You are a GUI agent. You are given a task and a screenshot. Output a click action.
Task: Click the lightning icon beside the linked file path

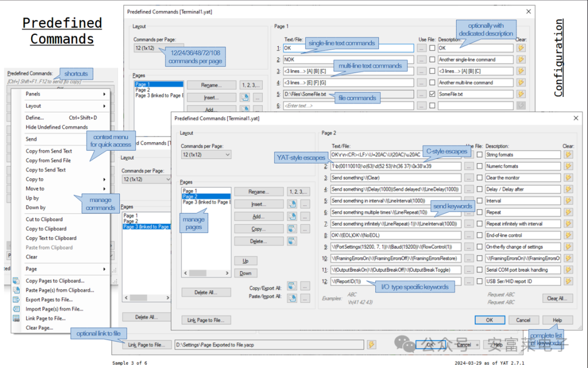click(x=371, y=345)
